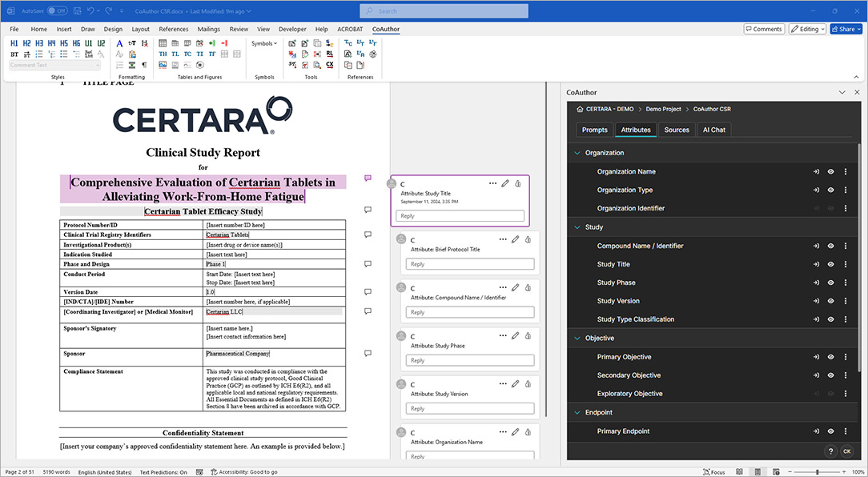Open the ACROBAT ribbon tab

click(x=350, y=30)
